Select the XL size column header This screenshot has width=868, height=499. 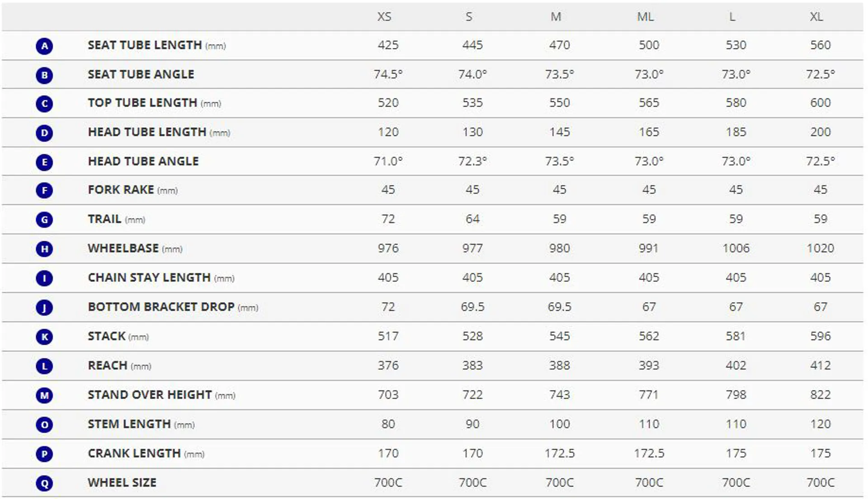[816, 17]
